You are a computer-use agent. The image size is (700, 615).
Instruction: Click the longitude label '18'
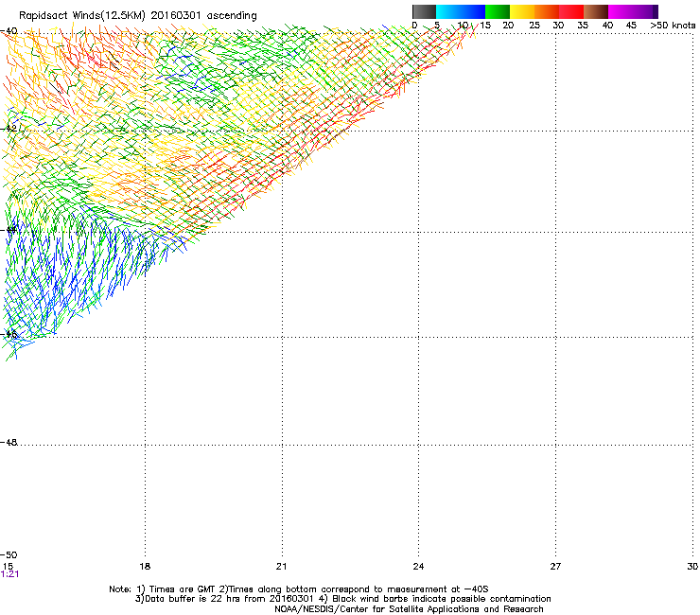145,567
